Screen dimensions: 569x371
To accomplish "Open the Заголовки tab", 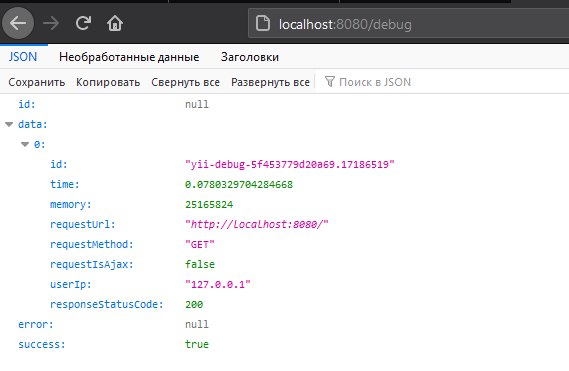I will (250, 57).
